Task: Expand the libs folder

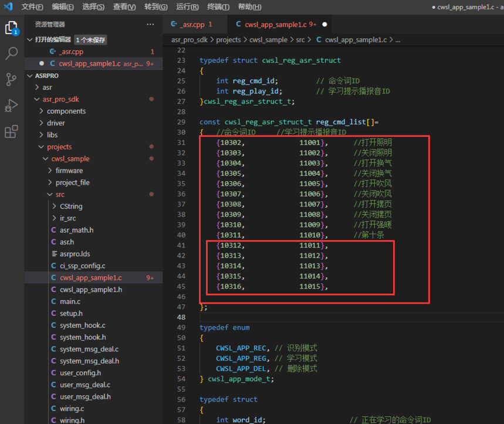Action: 41,135
